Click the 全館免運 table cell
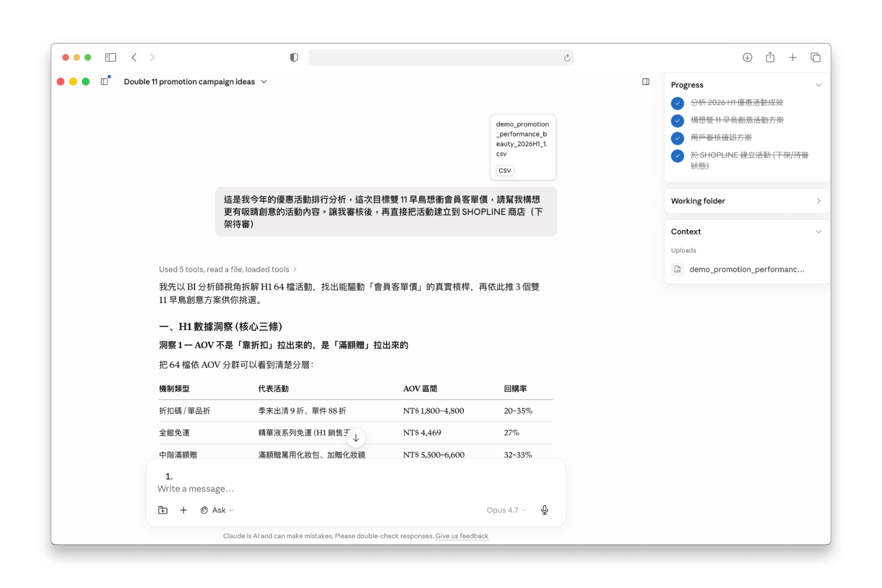The width and height of the screenshot is (882, 588). (174, 433)
